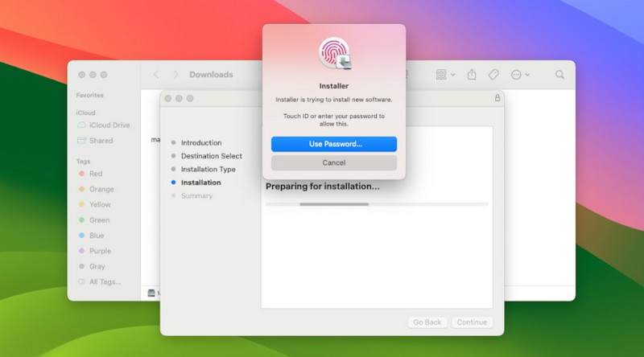Click the Finder Edit Tags icon
Screen dimensions: 644x357
pos(493,74)
